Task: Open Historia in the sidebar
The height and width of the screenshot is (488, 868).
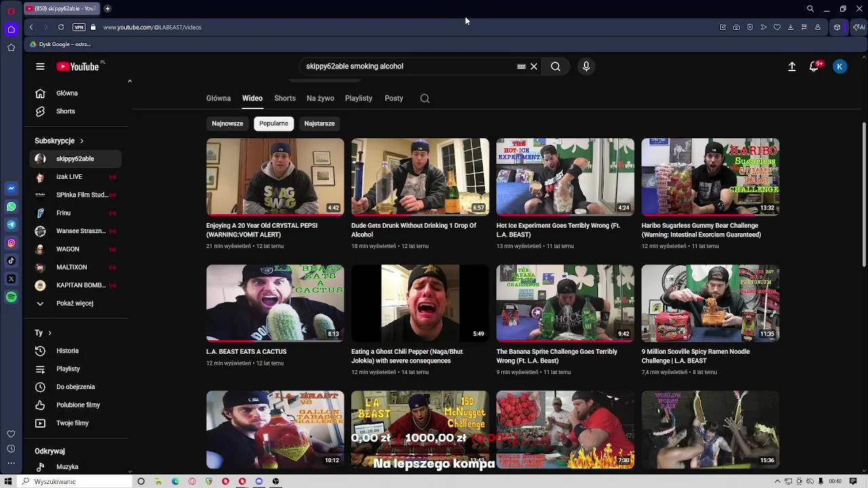Action: (76, 350)
